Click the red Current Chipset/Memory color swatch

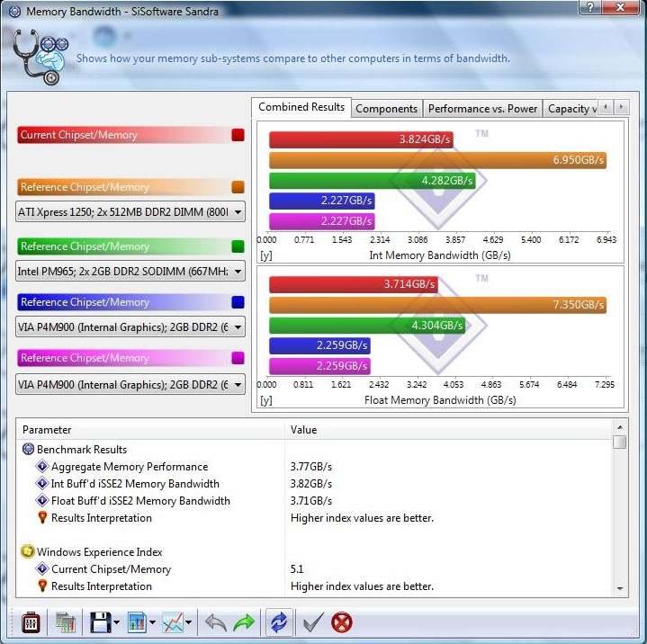(x=238, y=135)
